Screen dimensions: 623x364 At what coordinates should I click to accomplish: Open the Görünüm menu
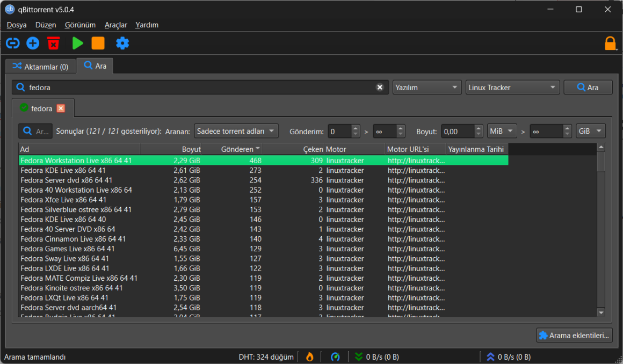80,25
